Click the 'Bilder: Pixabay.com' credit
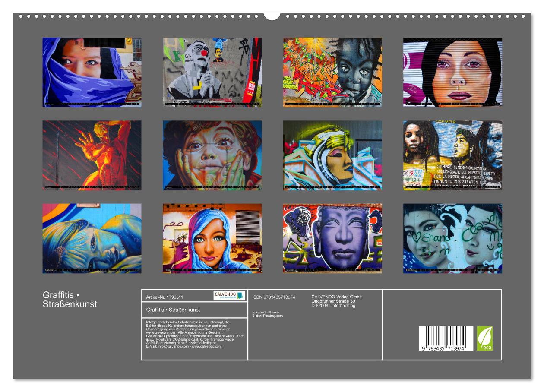The height and width of the screenshot is (392, 544). pos(268,316)
